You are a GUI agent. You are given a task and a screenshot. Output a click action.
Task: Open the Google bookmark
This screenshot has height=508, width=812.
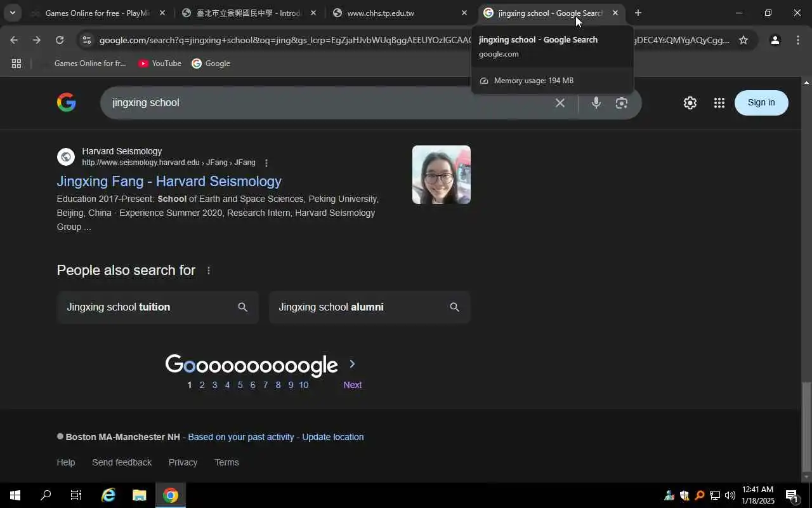(211, 63)
